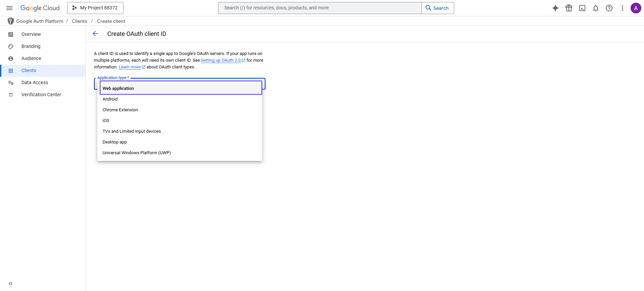Click the Search button

click(437, 8)
